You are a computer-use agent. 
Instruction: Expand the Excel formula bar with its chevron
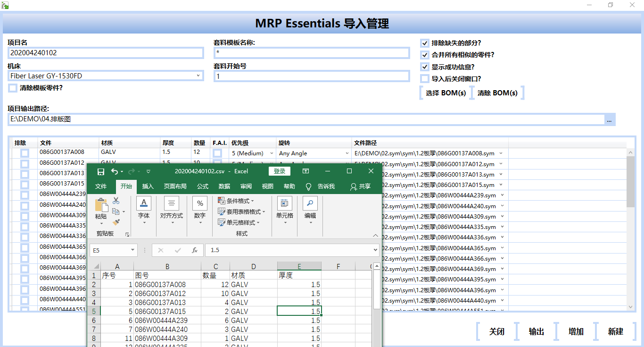pos(375,250)
